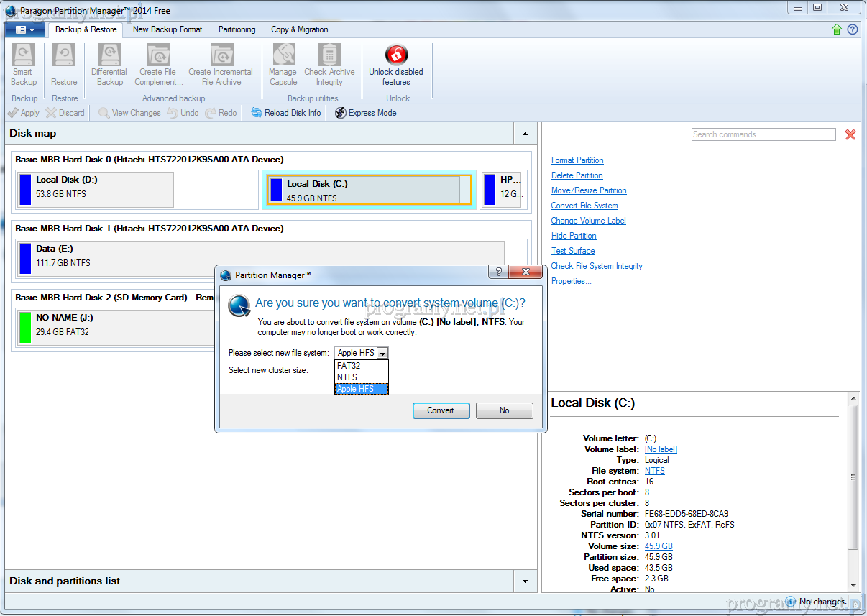Open the Copy & Migration tab
The height and width of the screenshot is (616, 867).
click(x=299, y=29)
